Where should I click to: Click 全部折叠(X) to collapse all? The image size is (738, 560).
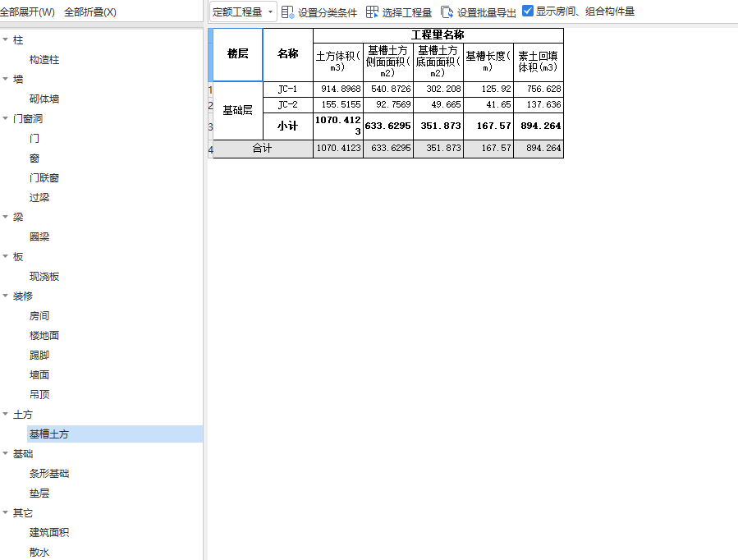click(90, 8)
